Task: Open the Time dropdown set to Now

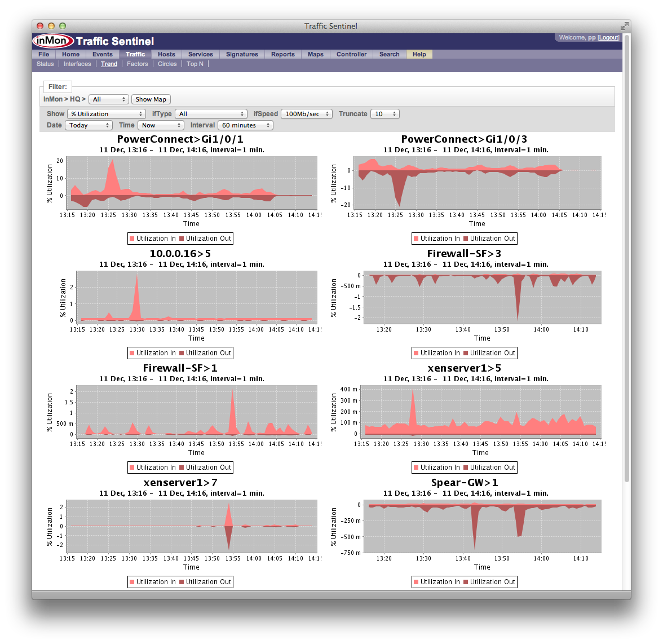Action: click(x=161, y=126)
